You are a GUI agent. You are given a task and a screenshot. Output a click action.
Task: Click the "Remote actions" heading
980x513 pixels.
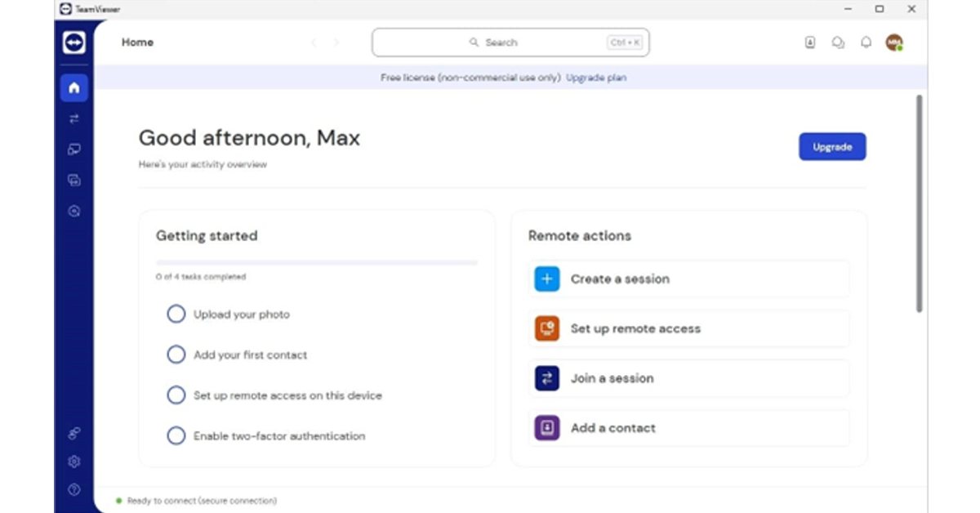click(580, 236)
